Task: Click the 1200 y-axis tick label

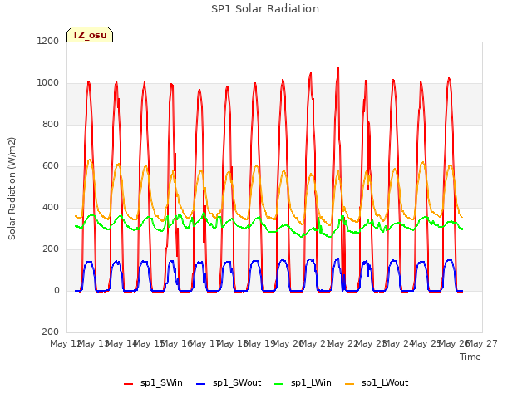Action: pyautogui.click(x=48, y=41)
